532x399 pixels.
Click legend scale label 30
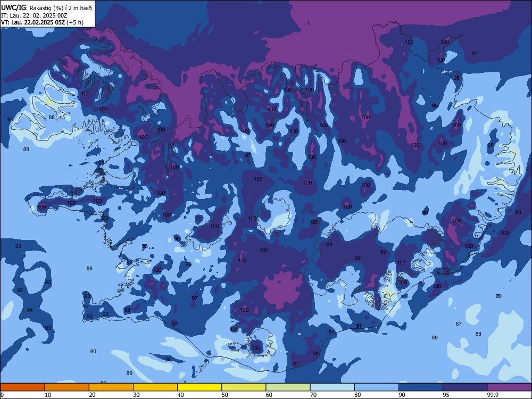pos(136,395)
